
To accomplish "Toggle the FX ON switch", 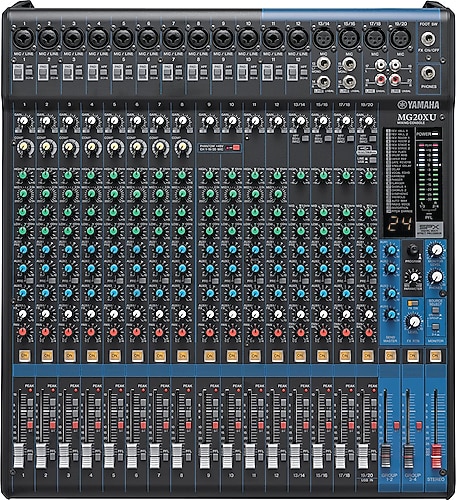I will click(412, 303).
